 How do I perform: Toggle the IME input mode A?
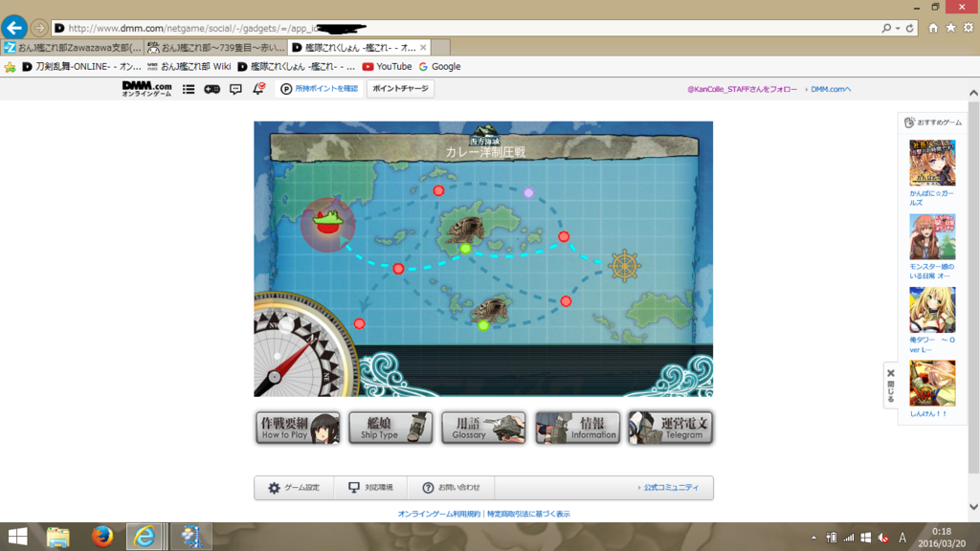coord(902,538)
